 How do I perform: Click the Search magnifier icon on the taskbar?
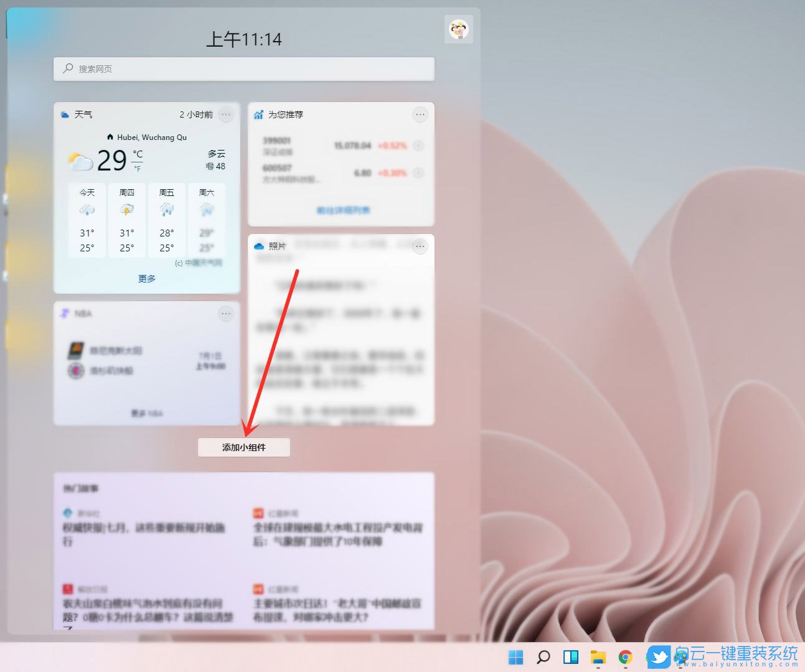[x=543, y=656]
